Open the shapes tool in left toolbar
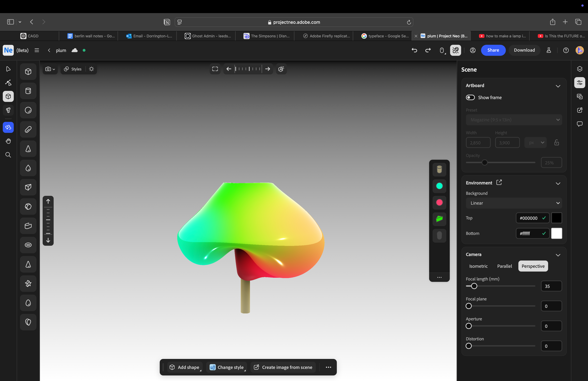588x381 pixels. pyautogui.click(x=8, y=97)
